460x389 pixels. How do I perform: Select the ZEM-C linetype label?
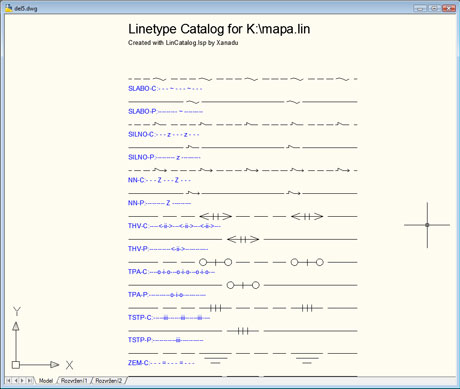[161, 363]
